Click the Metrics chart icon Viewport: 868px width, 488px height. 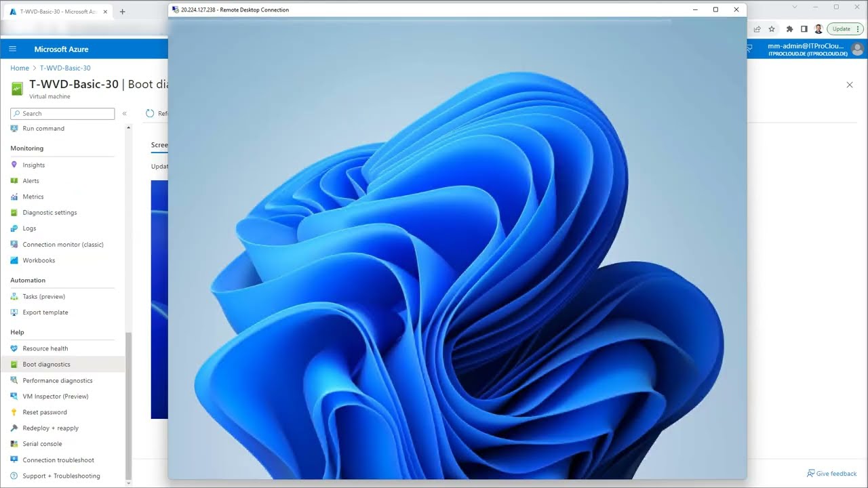coord(14,197)
